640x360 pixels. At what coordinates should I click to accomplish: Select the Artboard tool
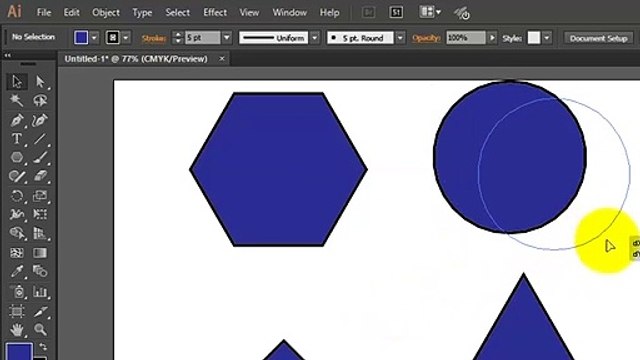coord(17,311)
